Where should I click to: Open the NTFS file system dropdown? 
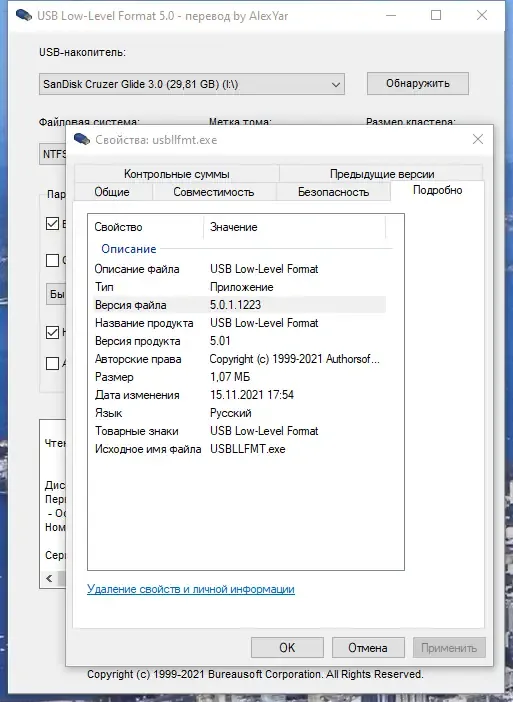(53, 154)
